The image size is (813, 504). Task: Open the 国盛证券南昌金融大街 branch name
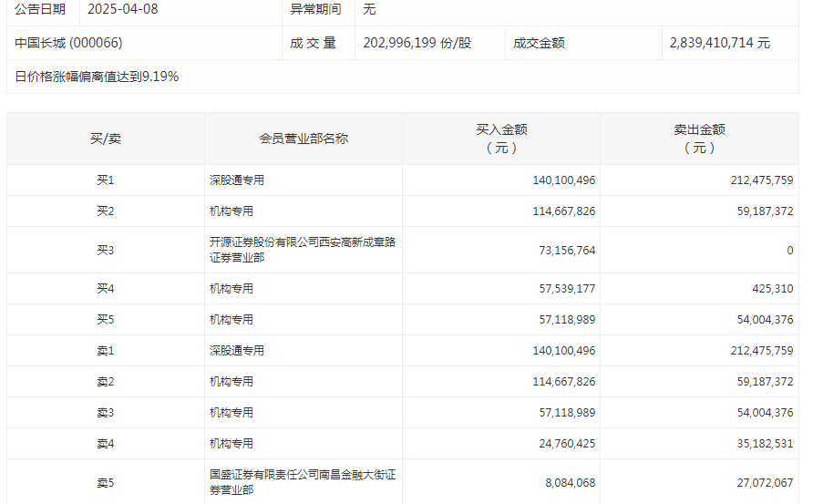click(x=302, y=482)
